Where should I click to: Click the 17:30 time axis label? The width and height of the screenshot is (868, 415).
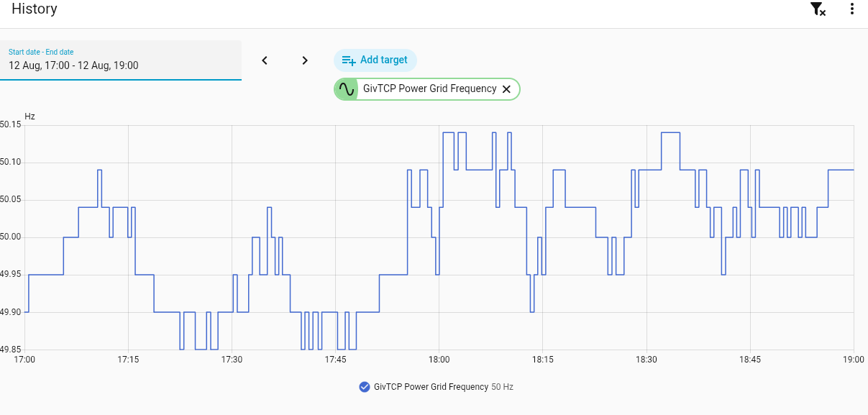point(232,360)
